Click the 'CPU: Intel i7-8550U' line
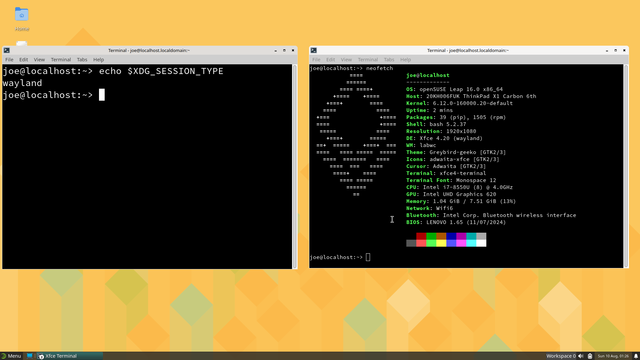Image resolution: width=640 pixels, height=360 pixels. click(x=460, y=187)
